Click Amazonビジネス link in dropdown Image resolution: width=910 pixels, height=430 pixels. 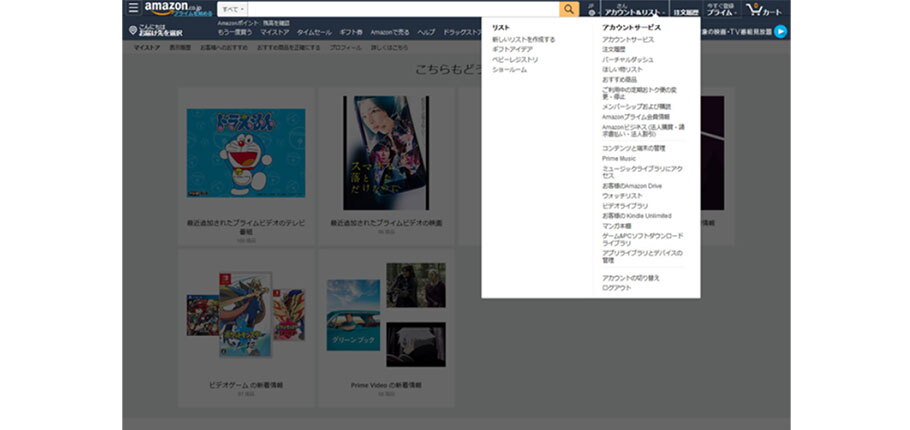click(x=643, y=130)
